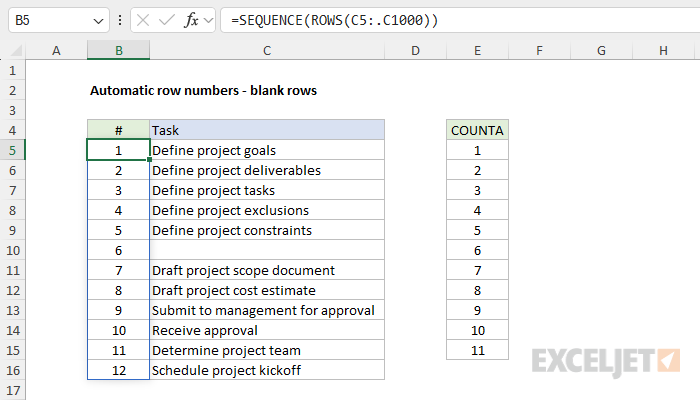Select column H header

coord(663,50)
